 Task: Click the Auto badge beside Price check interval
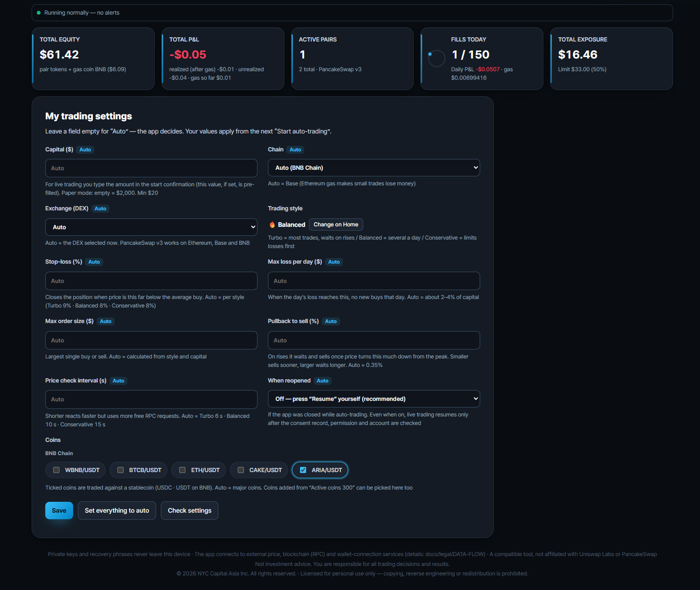click(118, 381)
